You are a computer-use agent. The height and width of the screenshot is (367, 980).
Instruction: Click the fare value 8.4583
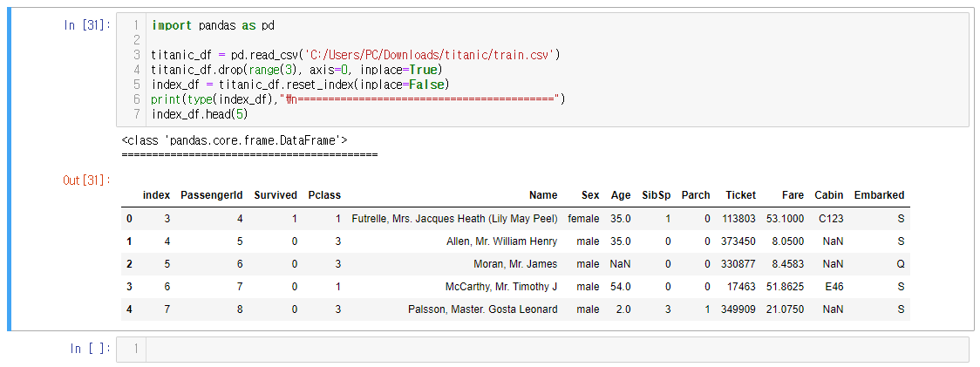[x=788, y=264]
